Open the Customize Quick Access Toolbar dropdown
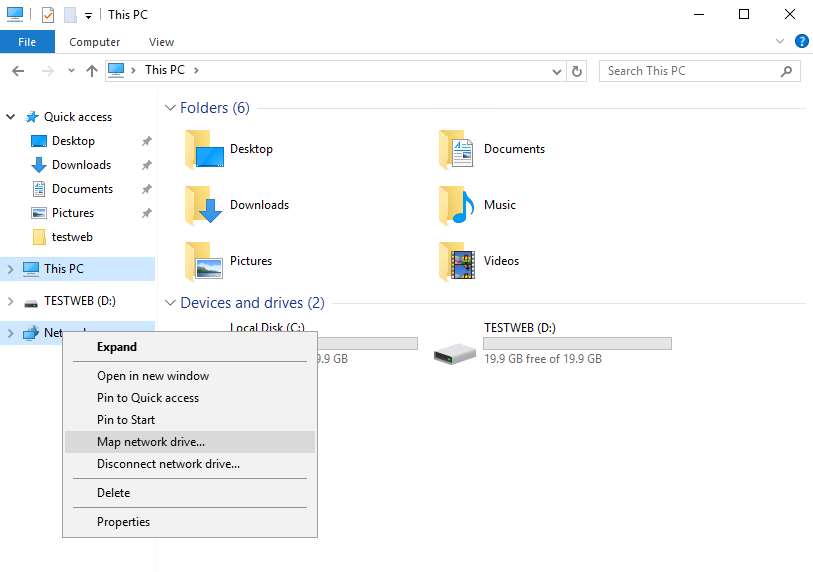 89,16
